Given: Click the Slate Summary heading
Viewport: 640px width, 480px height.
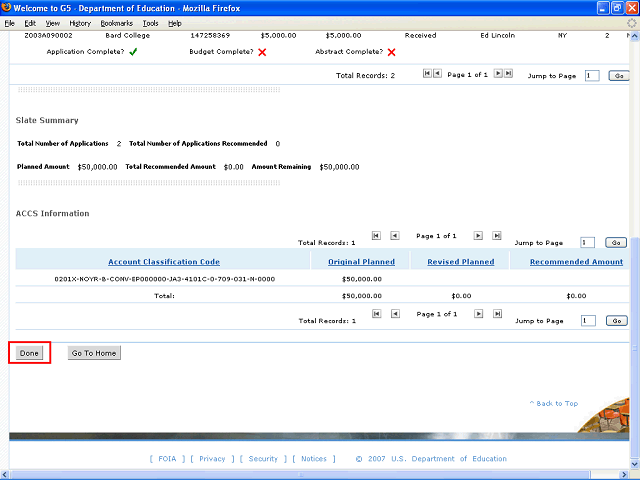Looking at the screenshot, I should pyautogui.click(x=47, y=120).
